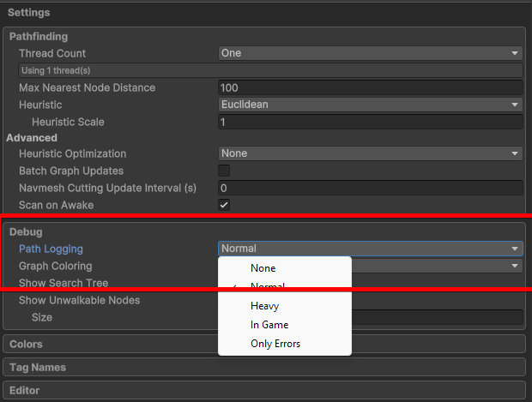The width and height of the screenshot is (532, 402).
Task: Click the Heuristic Scale label
Action: (x=68, y=122)
